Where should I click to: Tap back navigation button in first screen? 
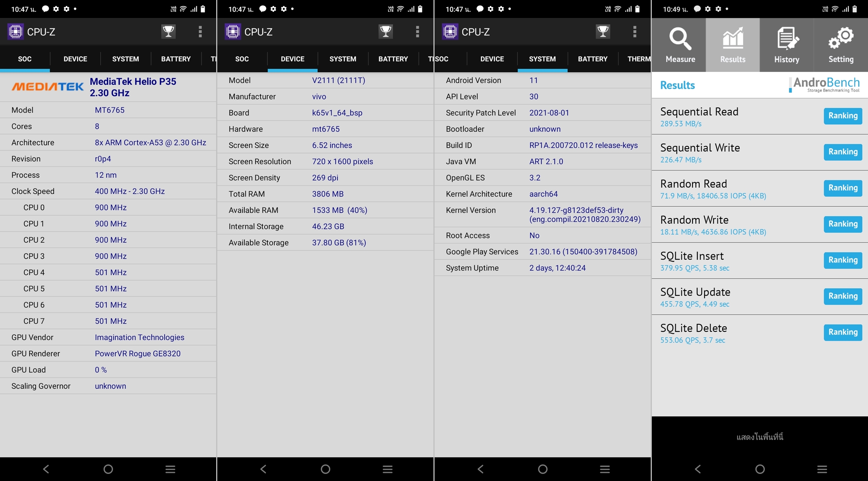46,469
